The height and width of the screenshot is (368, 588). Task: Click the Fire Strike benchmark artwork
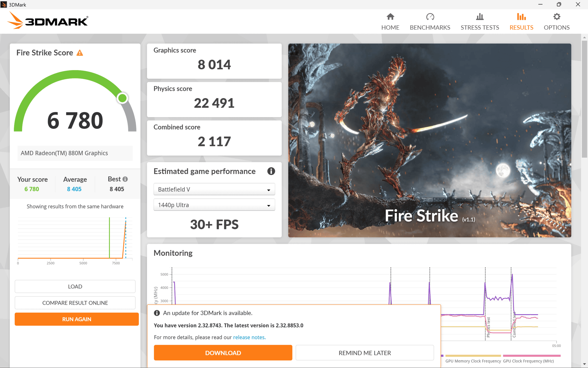point(430,141)
